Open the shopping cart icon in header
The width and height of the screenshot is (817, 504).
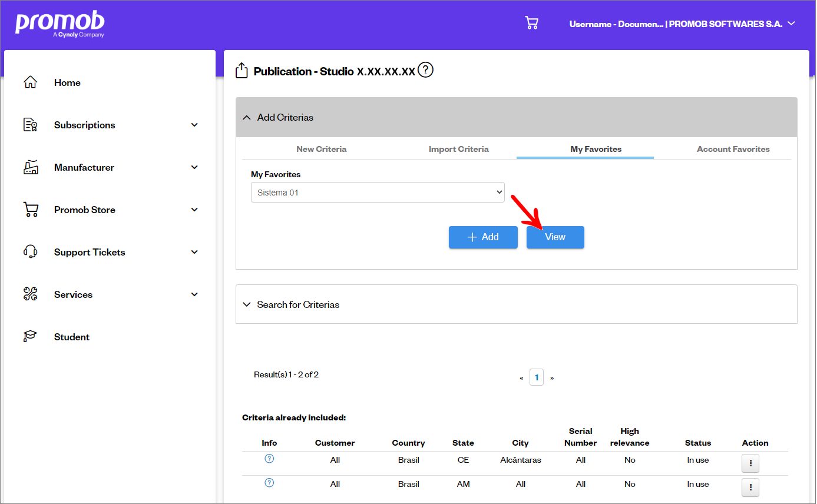point(531,24)
